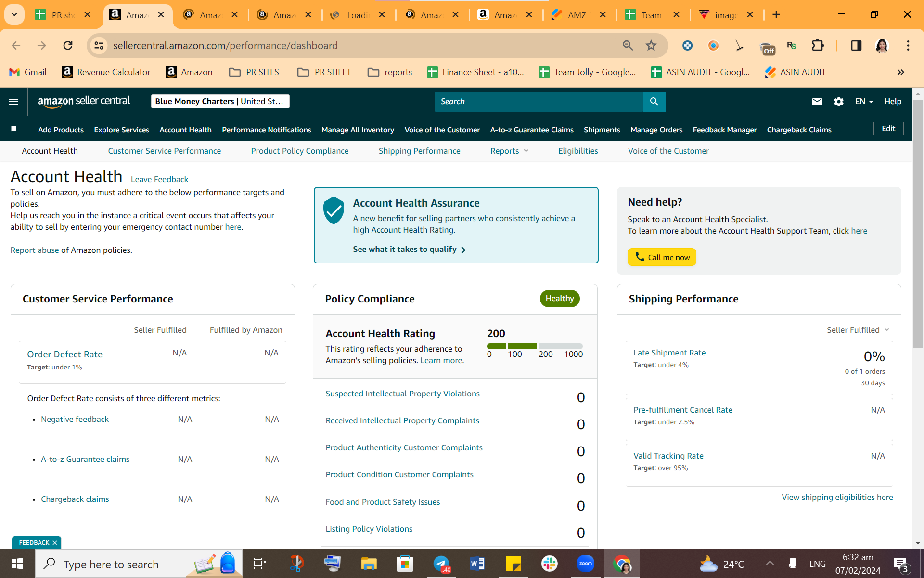Click the Edit button in the favorites bar
This screenshot has width=924, height=578.
click(888, 128)
